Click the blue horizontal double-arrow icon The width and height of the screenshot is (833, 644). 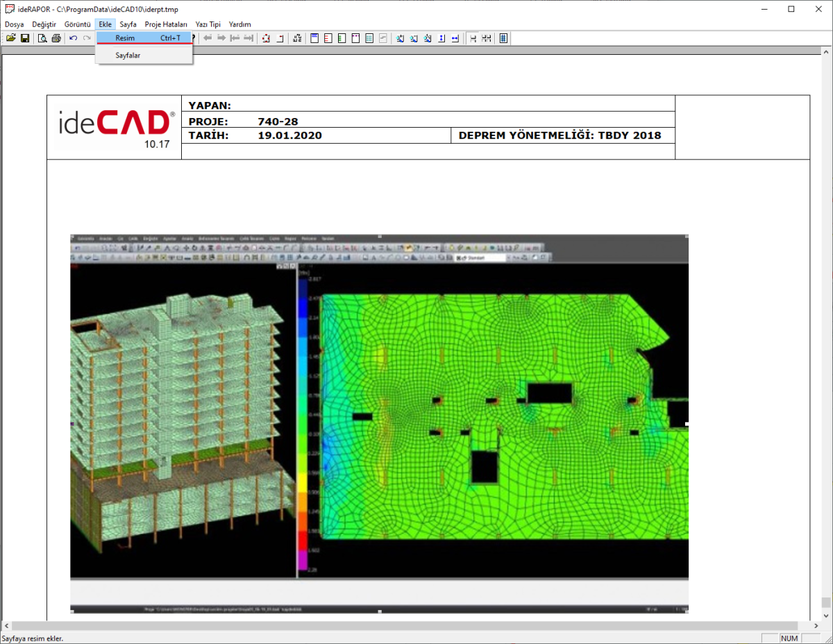(455, 38)
